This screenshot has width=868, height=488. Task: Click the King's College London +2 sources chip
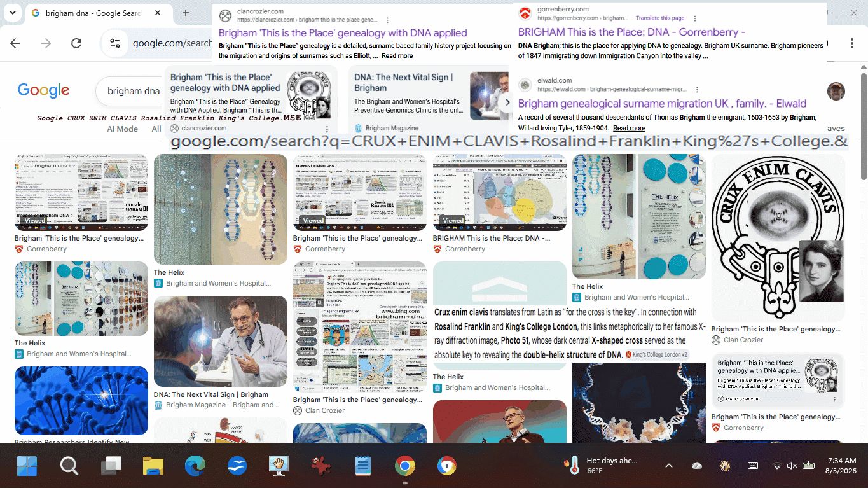tap(656, 354)
